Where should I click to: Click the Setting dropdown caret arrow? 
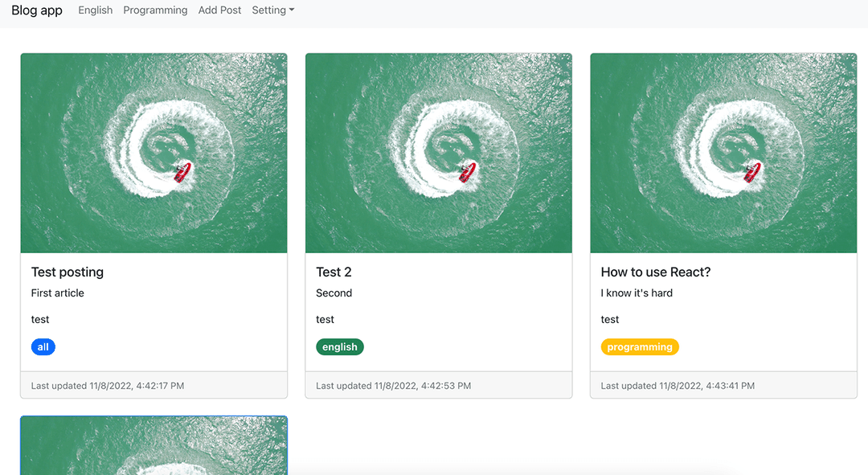point(292,10)
